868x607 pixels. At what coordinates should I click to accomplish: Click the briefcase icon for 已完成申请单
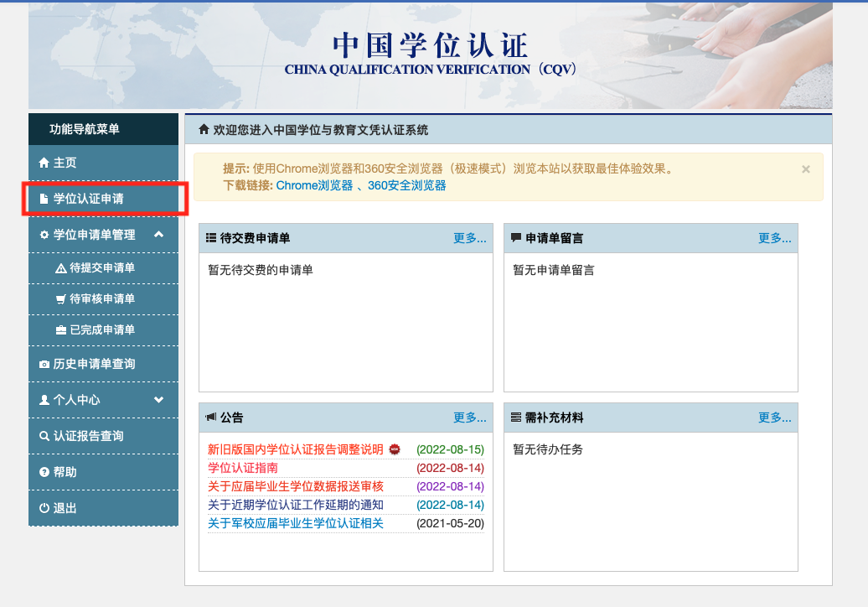point(60,330)
